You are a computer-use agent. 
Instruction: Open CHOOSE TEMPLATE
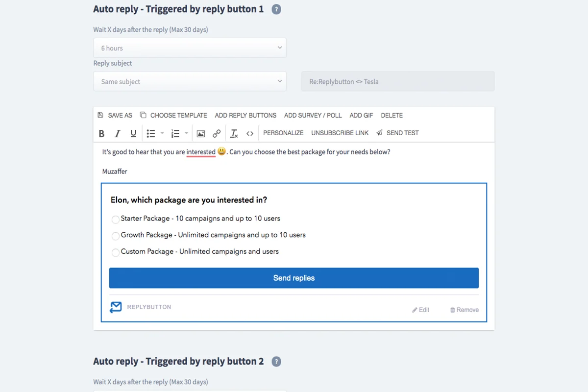click(179, 116)
